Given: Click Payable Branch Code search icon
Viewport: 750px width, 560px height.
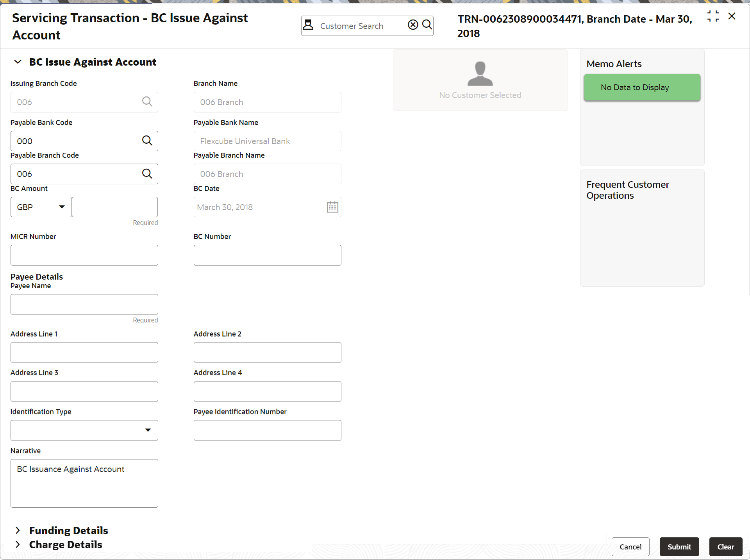Looking at the screenshot, I should [147, 174].
